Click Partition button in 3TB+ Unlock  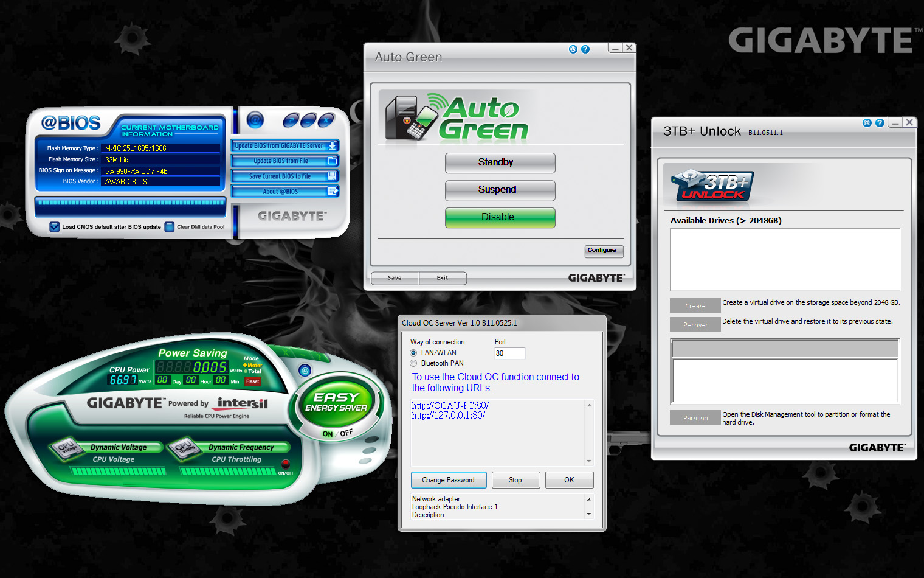point(695,417)
